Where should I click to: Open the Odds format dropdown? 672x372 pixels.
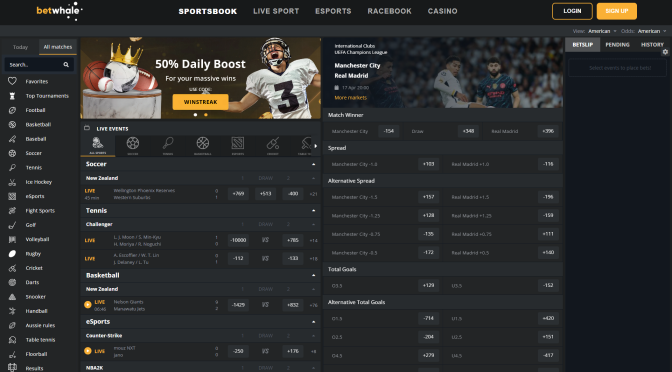[x=652, y=31]
